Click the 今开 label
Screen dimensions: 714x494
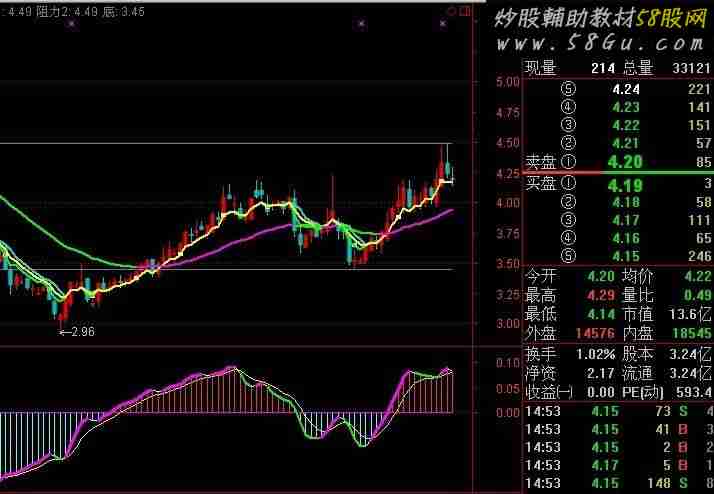pos(540,276)
